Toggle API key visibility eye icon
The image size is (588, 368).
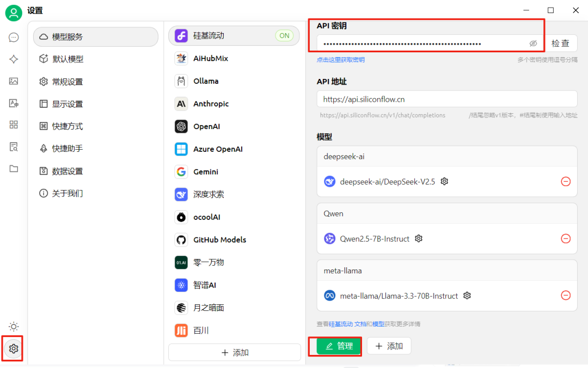533,44
